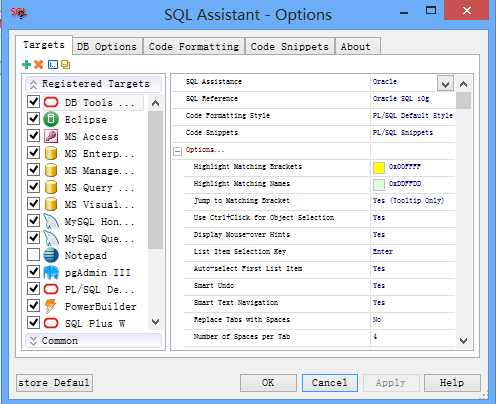Click properties panel scroll down arrow

click(463, 341)
